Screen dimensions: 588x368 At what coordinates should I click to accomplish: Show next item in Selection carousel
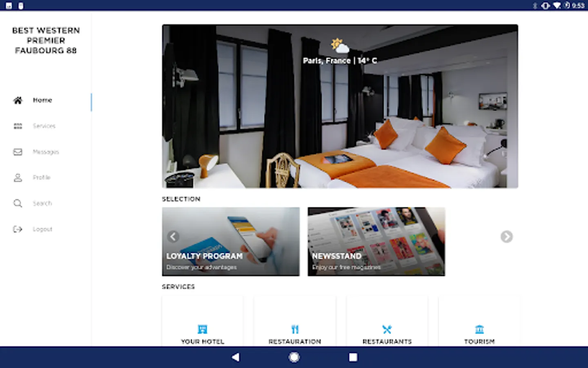point(506,236)
